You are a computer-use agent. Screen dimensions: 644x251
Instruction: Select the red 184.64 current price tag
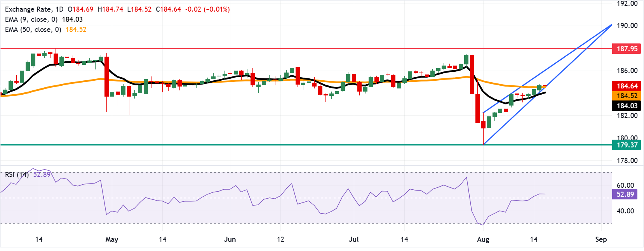click(x=627, y=86)
